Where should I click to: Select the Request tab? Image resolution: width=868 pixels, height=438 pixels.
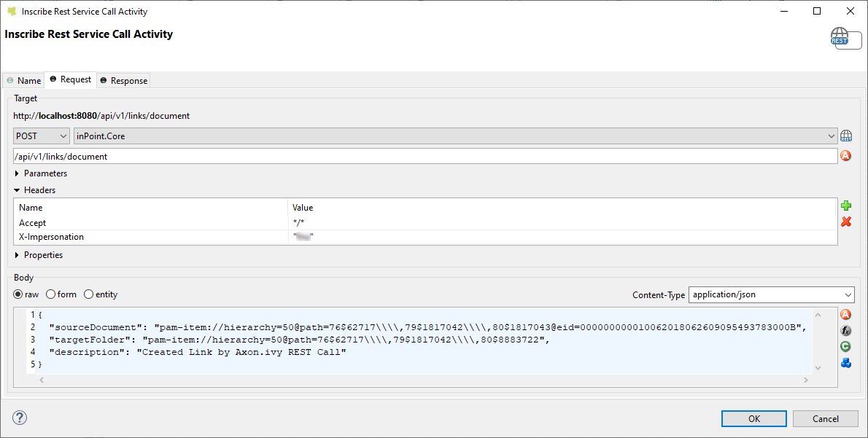coord(70,79)
